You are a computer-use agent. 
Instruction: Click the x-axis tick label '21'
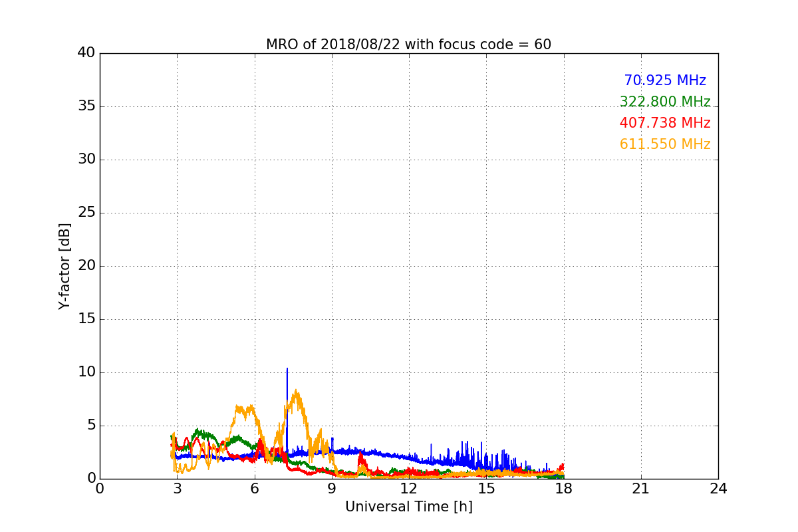(x=641, y=489)
